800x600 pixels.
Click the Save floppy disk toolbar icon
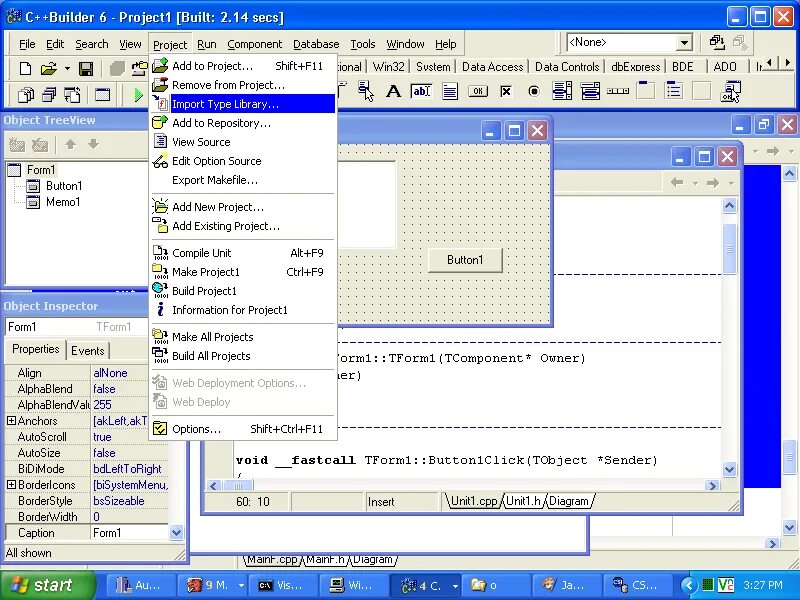(x=86, y=68)
